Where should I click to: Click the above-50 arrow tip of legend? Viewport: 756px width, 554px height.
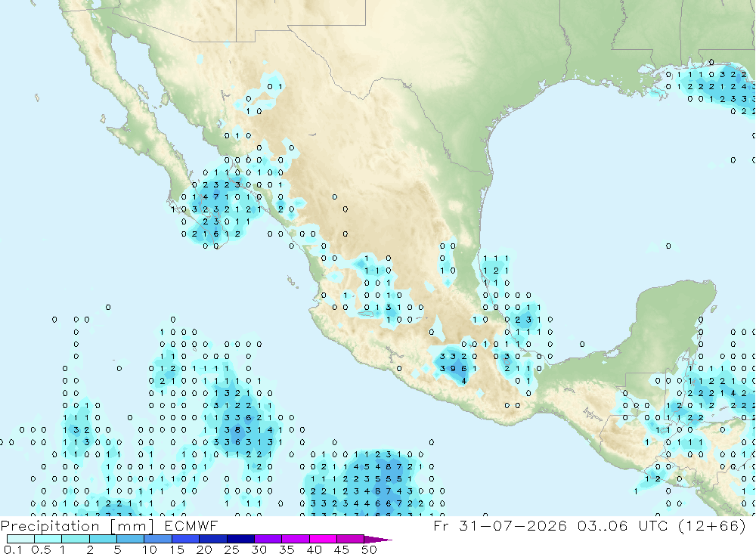(x=377, y=539)
